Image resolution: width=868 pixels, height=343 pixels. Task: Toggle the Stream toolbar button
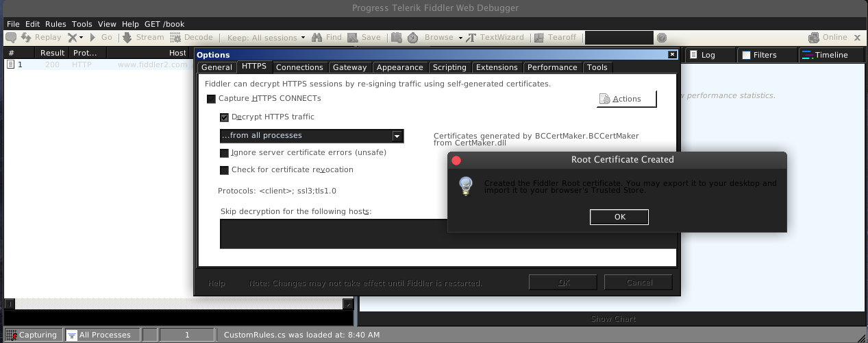pos(144,38)
